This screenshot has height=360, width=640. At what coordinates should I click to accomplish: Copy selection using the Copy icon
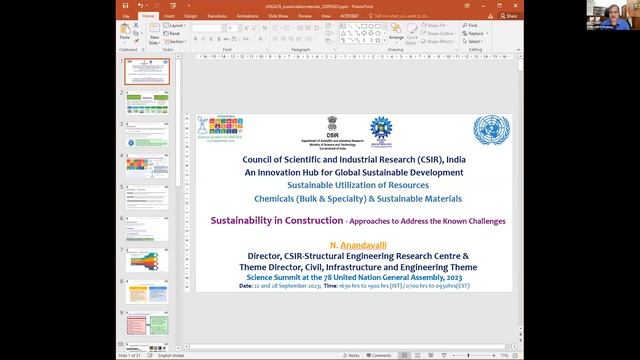136,33
